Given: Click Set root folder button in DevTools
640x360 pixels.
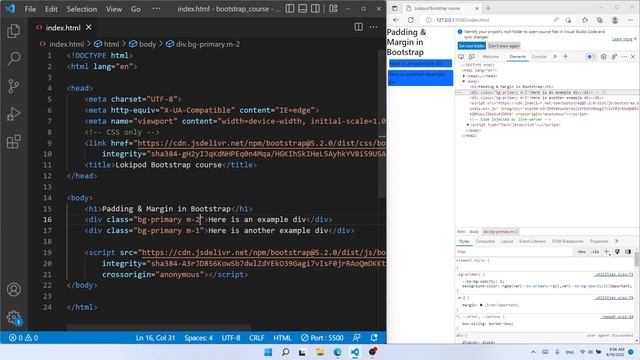Looking at the screenshot, I should [471, 46].
